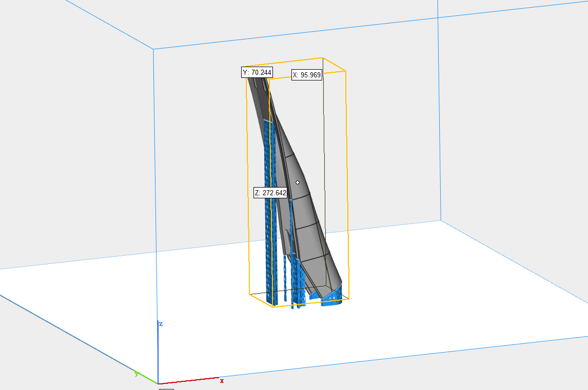
Task: Select the Z: 272.642 height label
Action: point(271,193)
